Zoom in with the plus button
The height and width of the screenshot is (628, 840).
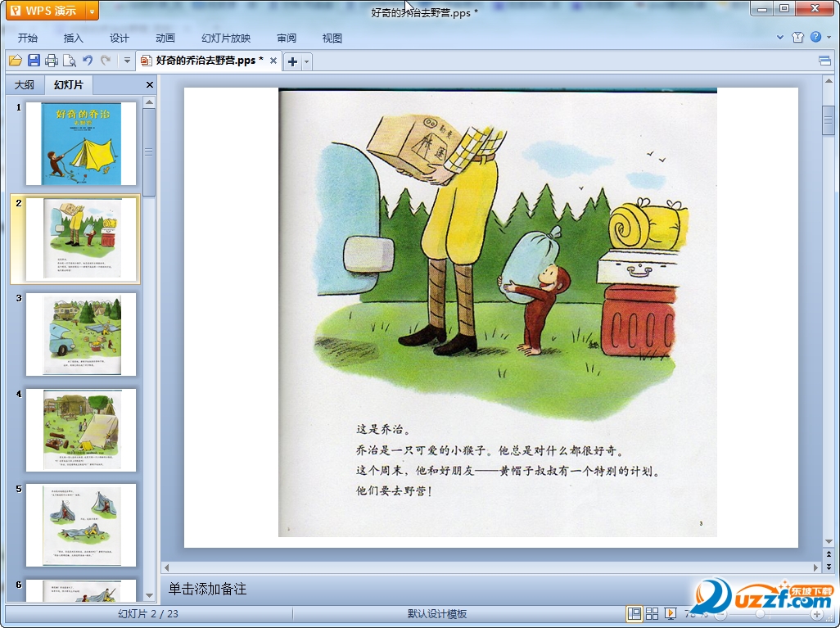[816, 615]
